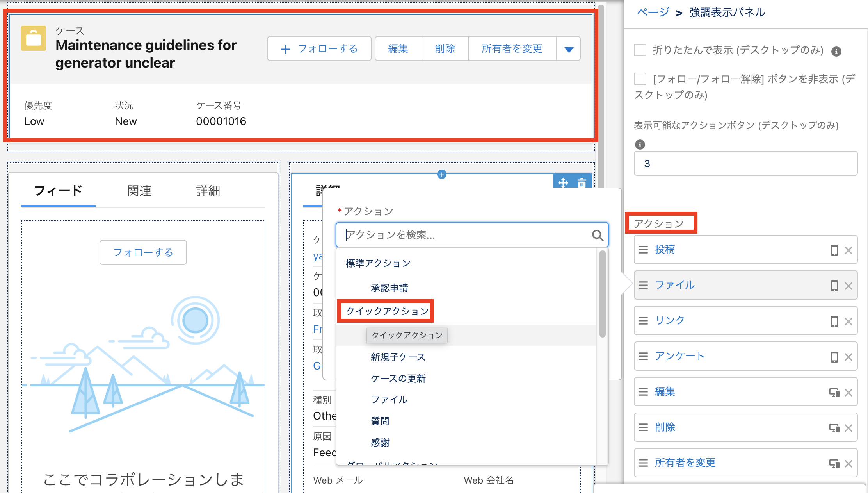Screen dimensions: 868x493
Task: Click the drag handle beside the リンク action
Action: 643,321
